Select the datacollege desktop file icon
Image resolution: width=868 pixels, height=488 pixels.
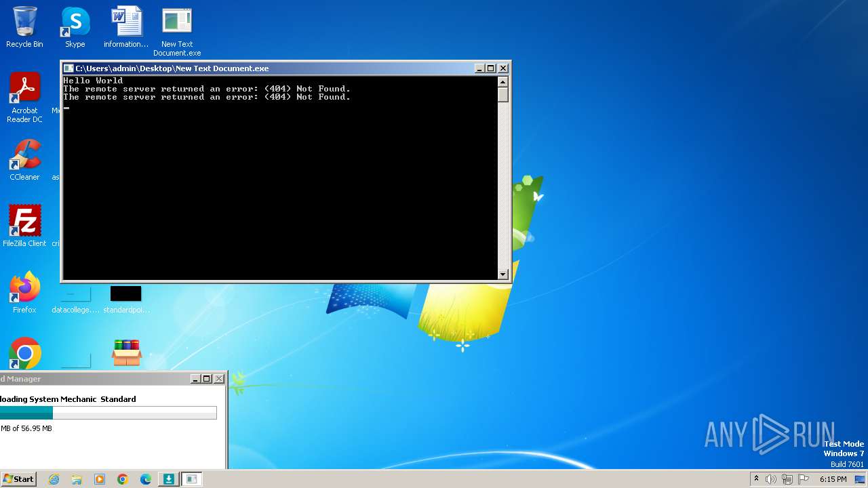tap(75, 300)
